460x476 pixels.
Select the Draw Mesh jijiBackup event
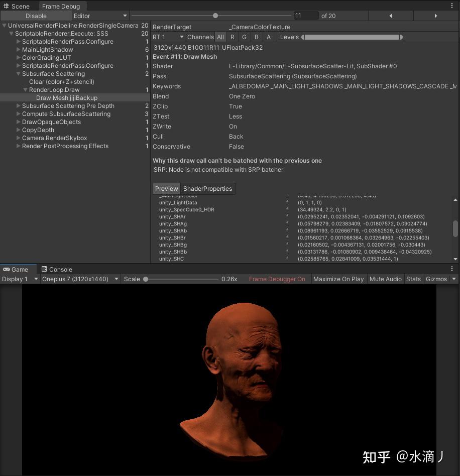67,97
